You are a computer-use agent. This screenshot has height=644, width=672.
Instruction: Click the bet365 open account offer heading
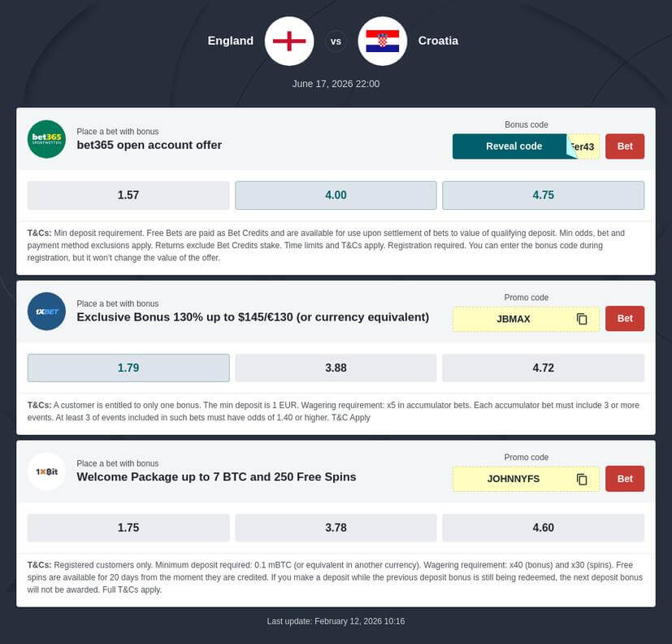[149, 145]
